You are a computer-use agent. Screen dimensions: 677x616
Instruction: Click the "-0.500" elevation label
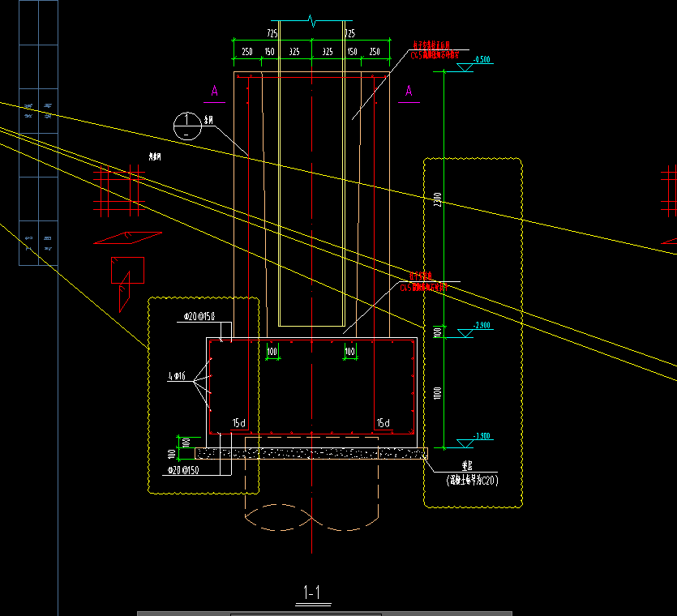pos(482,59)
